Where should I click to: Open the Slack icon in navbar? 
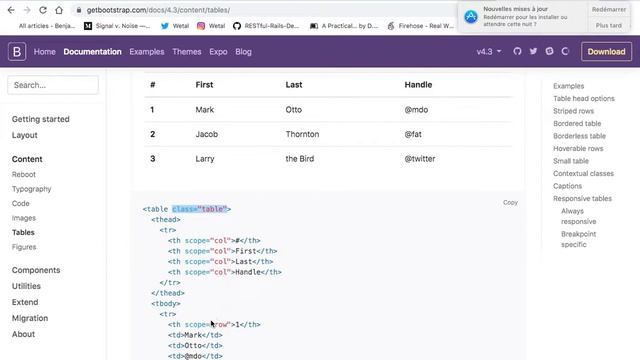click(x=549, y=51)
